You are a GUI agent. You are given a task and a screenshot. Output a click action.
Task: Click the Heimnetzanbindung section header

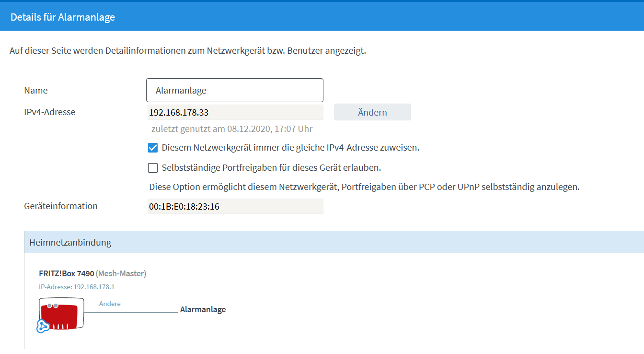[x=70, y=242]
